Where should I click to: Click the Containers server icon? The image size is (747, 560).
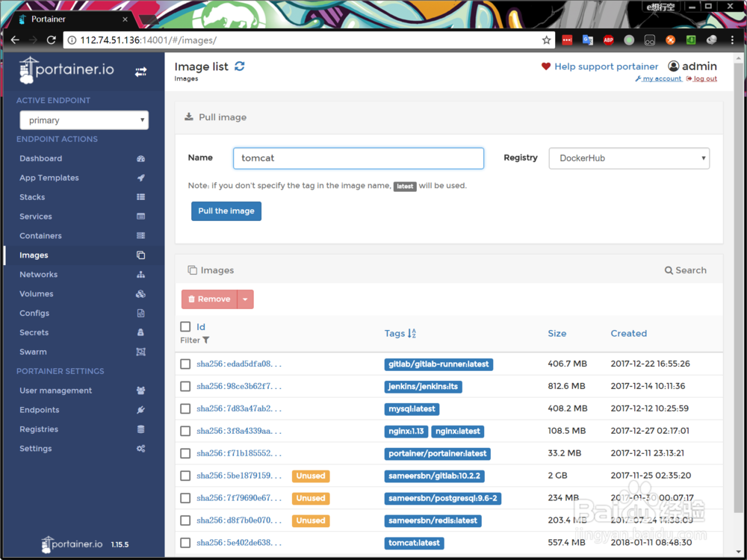coord(140,236)
